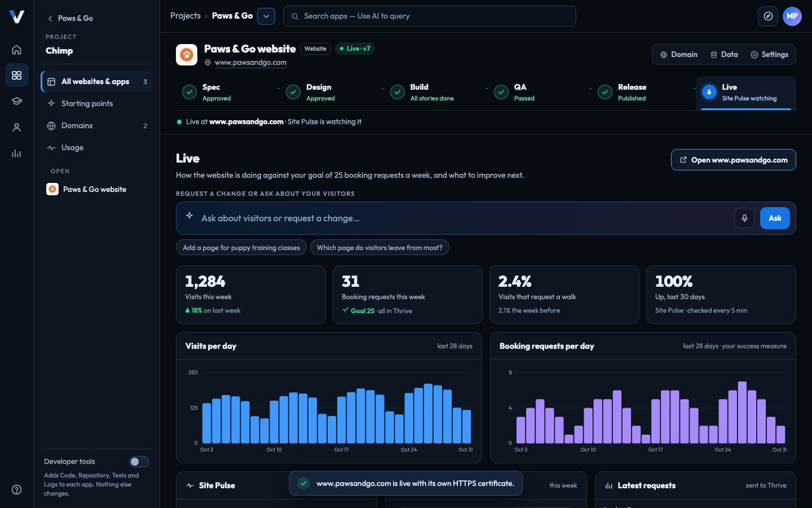Click the 100% Up, last 30 days card
Image resolution: width=812 pixels, height=508 pixels.
721,295
